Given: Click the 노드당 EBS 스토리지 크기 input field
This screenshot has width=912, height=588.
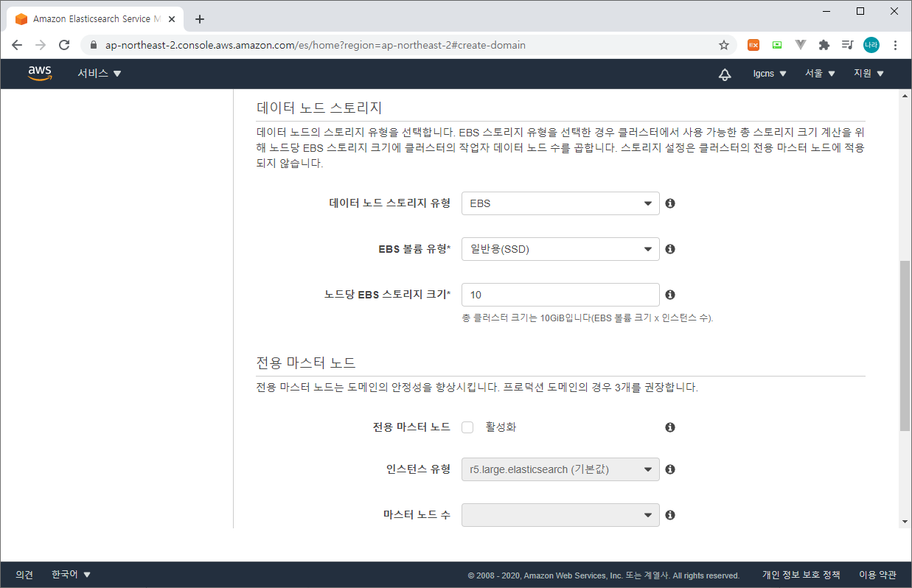Looking at the screenshot, I should (560, 295).
